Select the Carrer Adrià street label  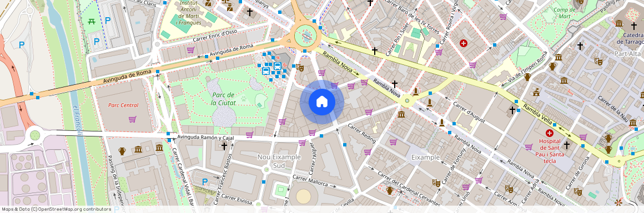(x=531, y=191)
